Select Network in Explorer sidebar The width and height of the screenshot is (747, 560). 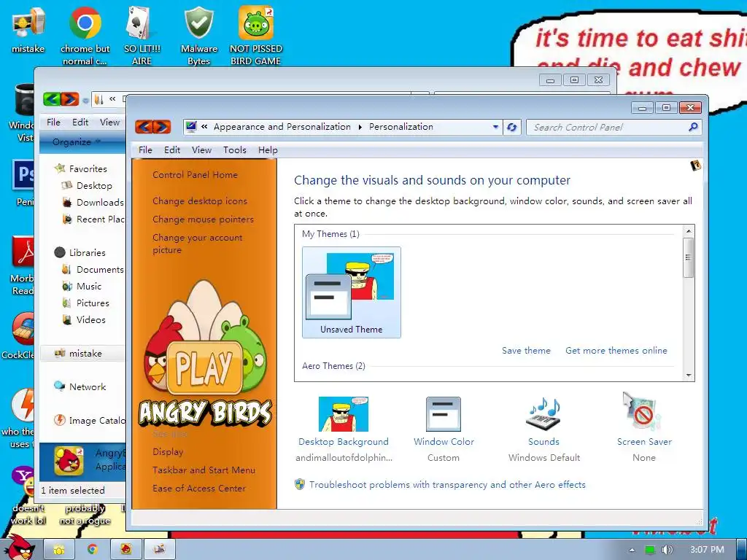point(80,386)
